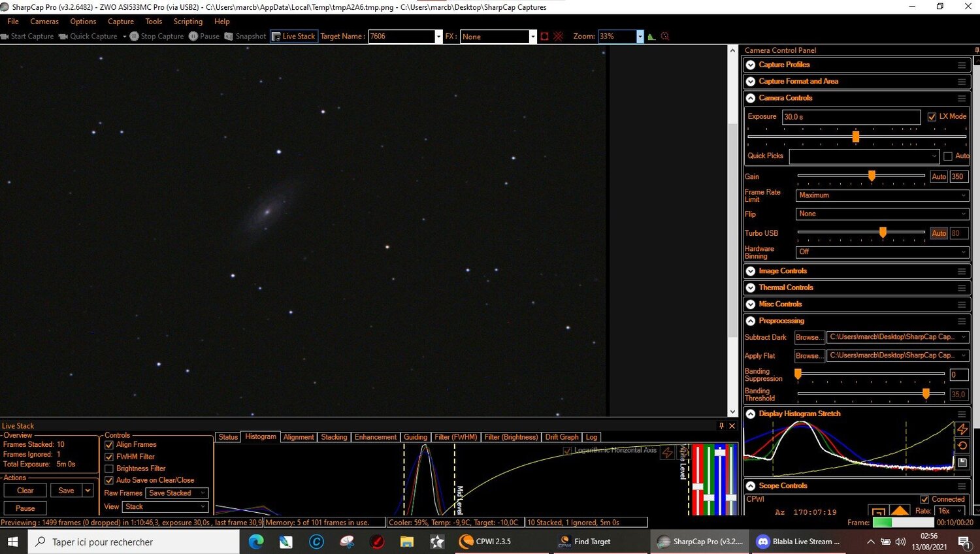Enable the Brightness Filter checkbox
The width and height of the screenshot is (980, 554).
[x=109, y=468]
